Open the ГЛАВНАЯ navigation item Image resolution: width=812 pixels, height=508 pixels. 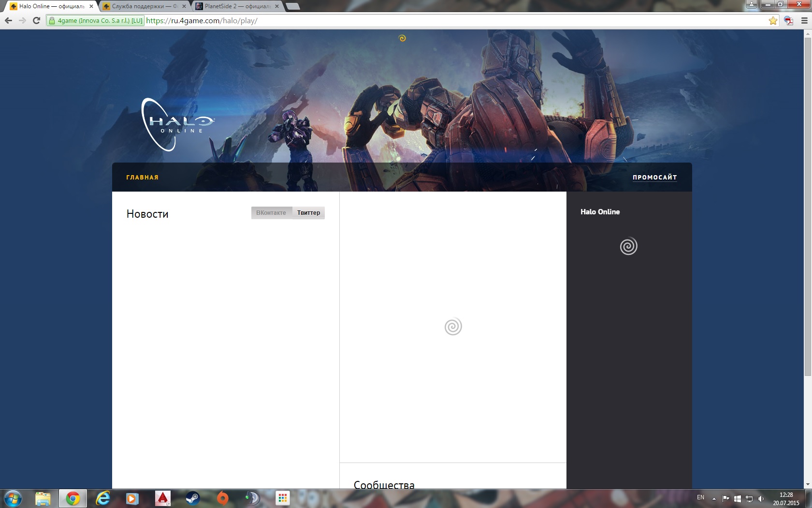tap(143, 178)
